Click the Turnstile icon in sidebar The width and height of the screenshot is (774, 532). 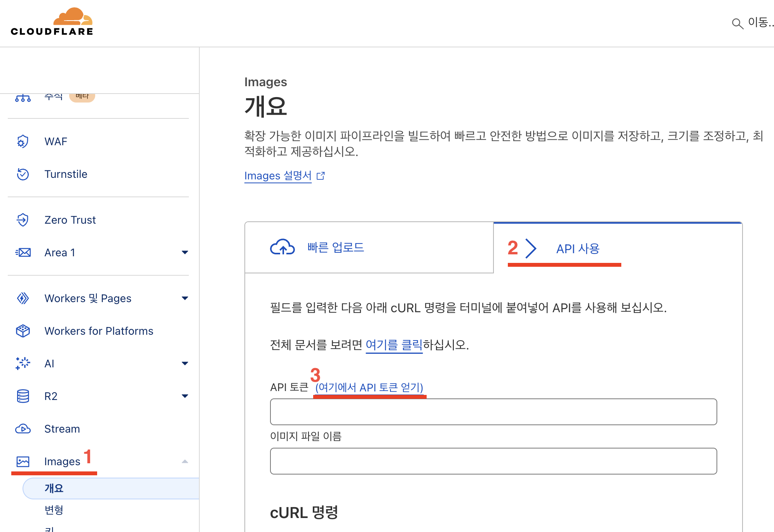[x=23, y=174]
